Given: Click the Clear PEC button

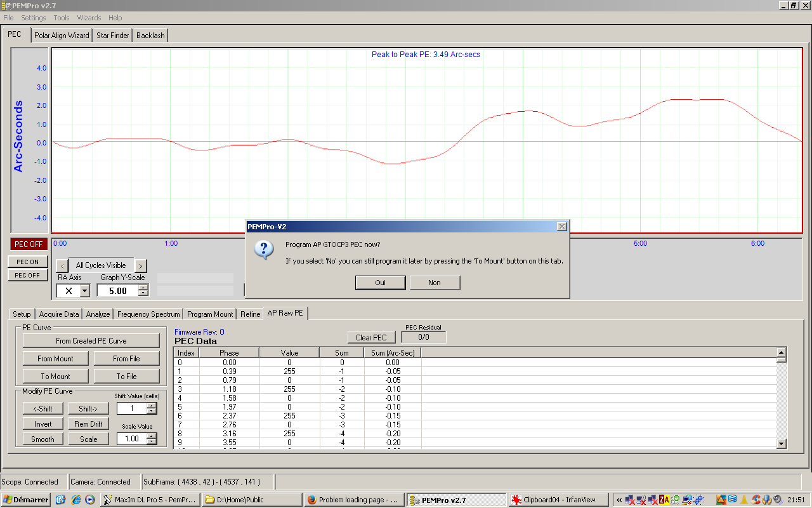Looking at the screenshot, I should (x=371, y=338).
